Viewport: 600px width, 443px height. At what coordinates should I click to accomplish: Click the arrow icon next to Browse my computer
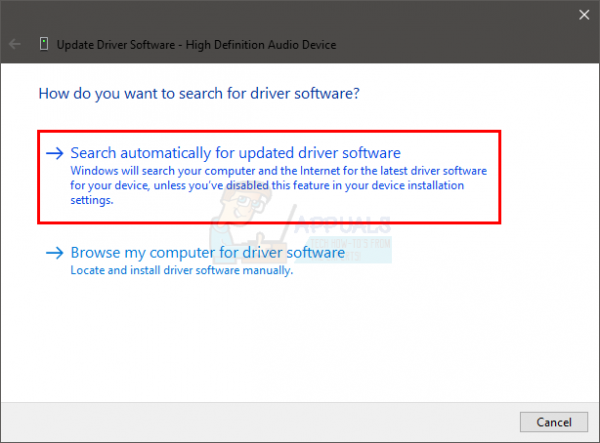tap(55, 253)
